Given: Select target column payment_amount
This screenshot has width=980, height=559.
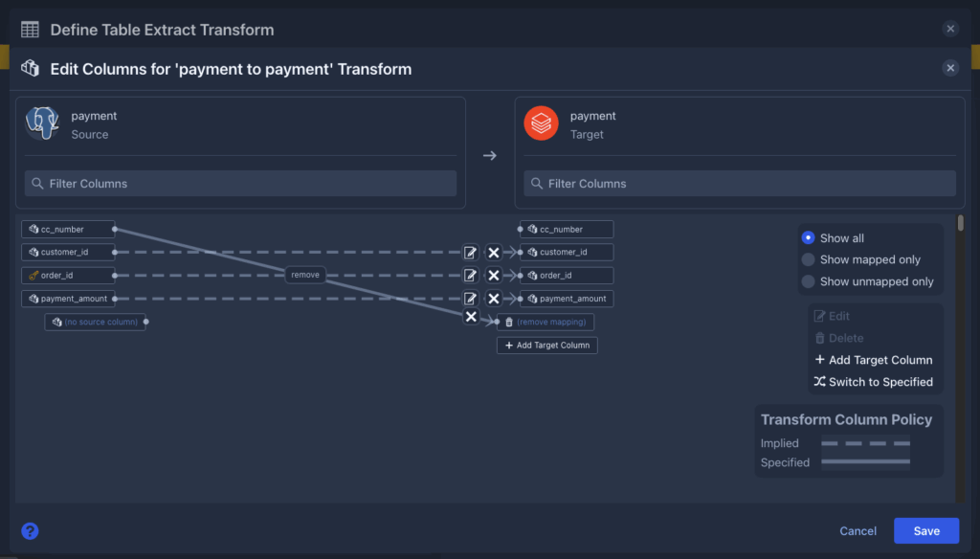Looking at the screenshot, I should (x=567, y=299).
